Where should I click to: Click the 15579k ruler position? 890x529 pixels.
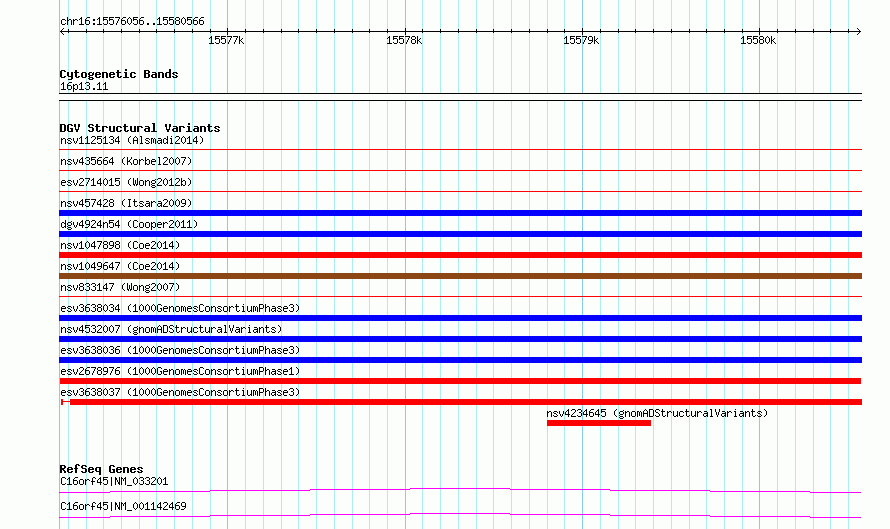581,40
